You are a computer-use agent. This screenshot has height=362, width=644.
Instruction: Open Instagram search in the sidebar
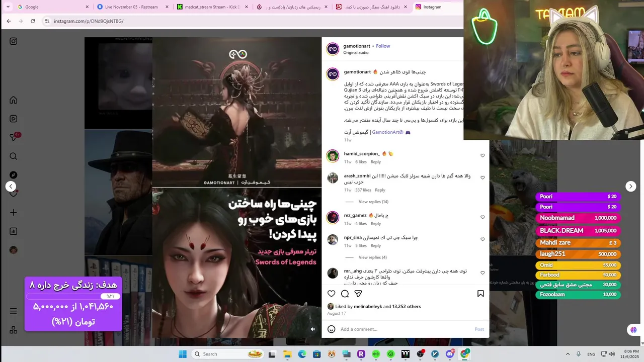[x=14, y=156]
